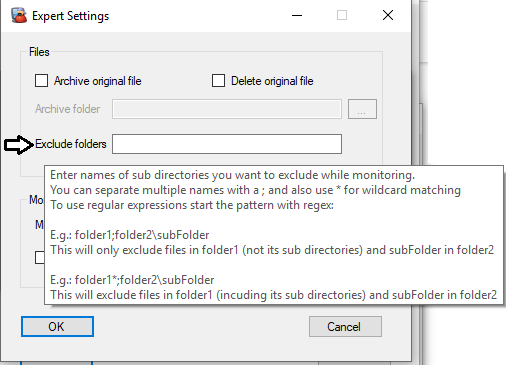Minimize the Expert Settings window
Viewport: 506px width, 365px height.
[x=297, y=15]
